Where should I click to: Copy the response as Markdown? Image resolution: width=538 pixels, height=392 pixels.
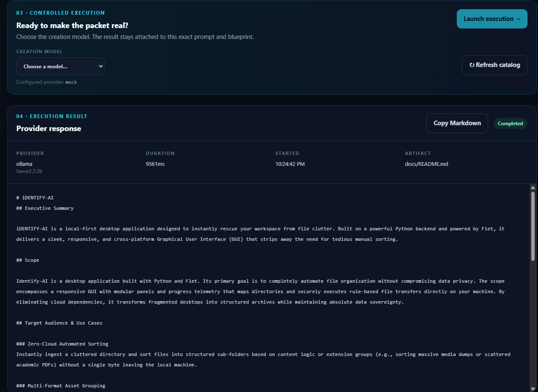[x=457, y=123]
